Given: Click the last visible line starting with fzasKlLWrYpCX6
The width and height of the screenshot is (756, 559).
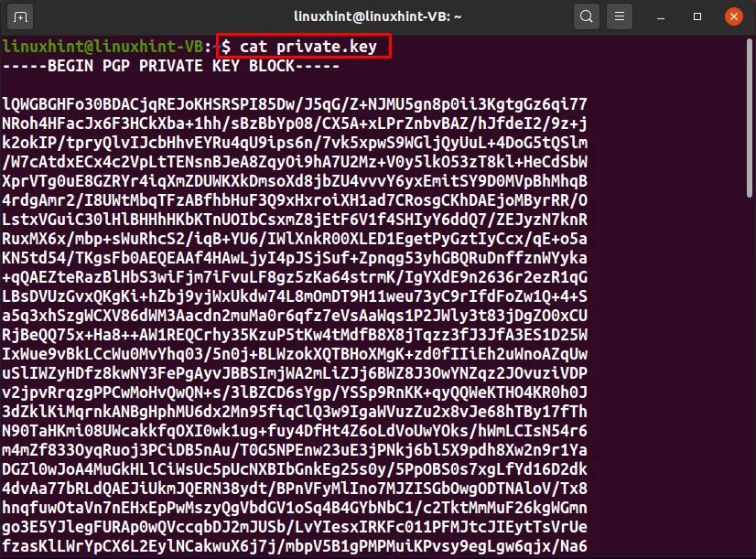Looking at the screenshot, I should point(295,546).
